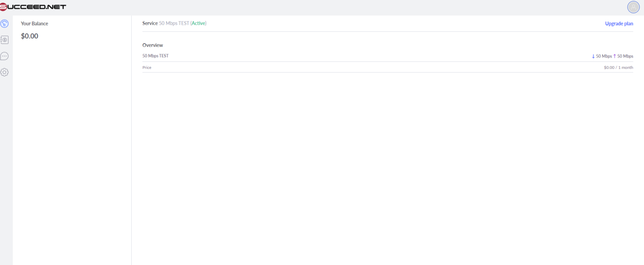Click the profile avatar in the header
Image resolution: width=644 pixels, height=265 pixels.
[633, 7]
